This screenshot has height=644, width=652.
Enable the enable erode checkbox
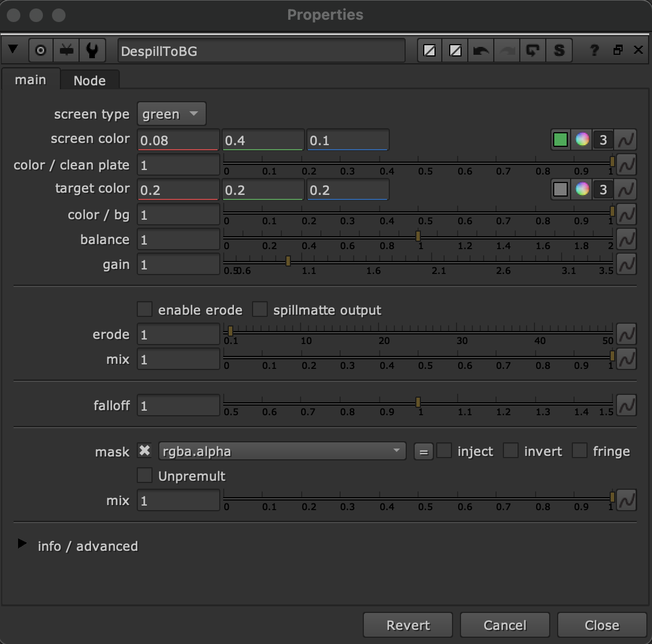(145, 310)
